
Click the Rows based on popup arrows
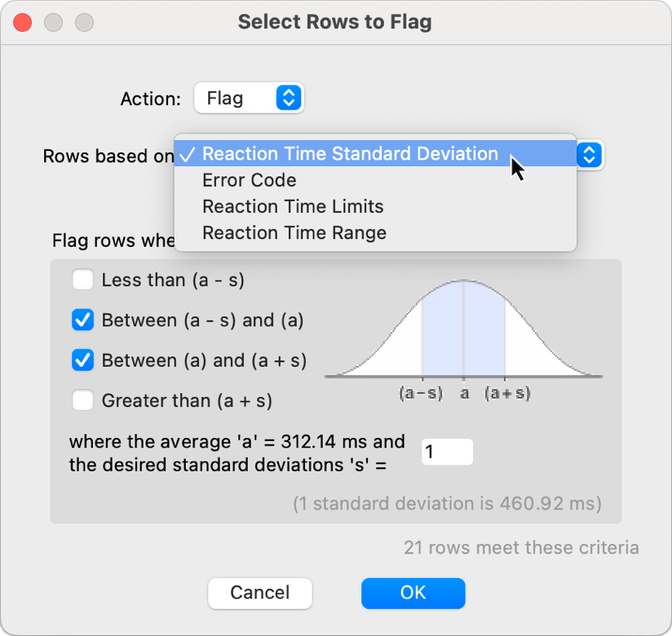pyautogui.click(x=590, y=154)
